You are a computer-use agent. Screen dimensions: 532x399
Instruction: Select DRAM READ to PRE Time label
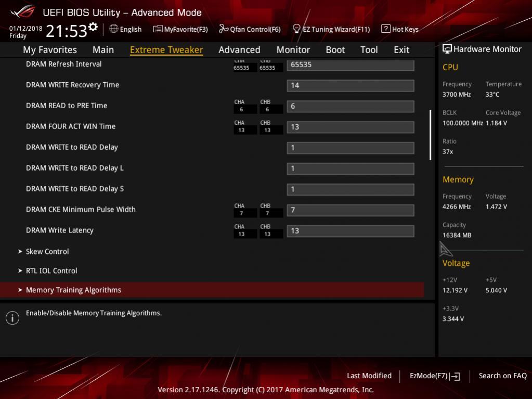pyautogui.click(x=67, y=106)
